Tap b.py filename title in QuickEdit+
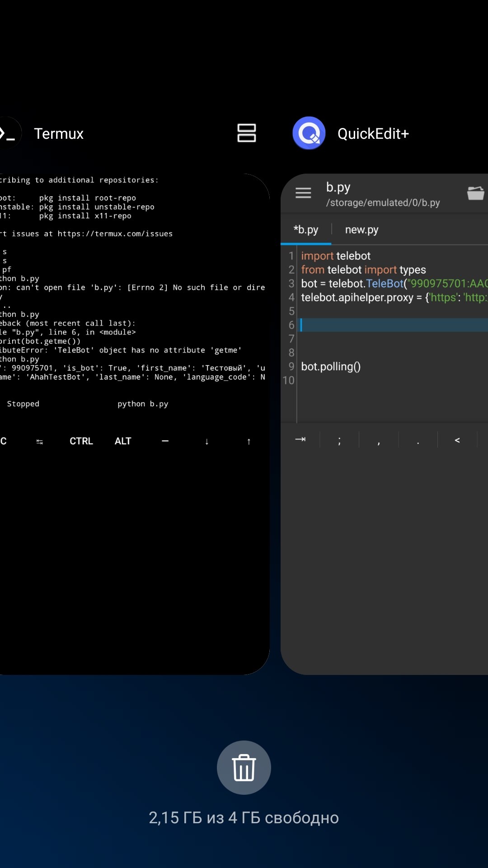The width and height of the screenshot is (488, 868). 338,187
